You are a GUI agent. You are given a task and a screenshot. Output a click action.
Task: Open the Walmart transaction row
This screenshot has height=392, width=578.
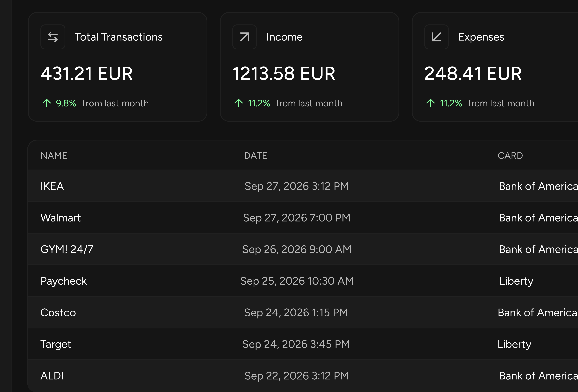click(303, 218)
